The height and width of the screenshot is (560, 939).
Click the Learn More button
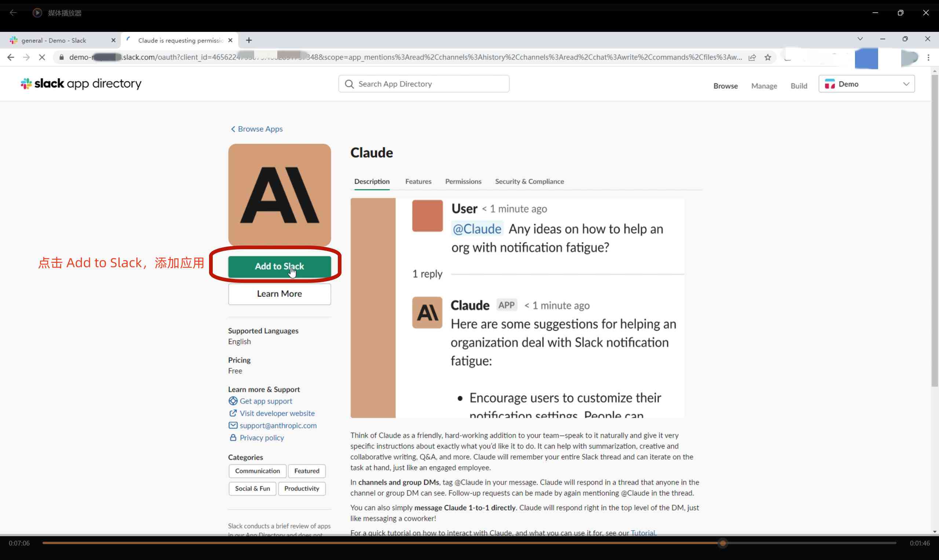click(x=279, y=293)
